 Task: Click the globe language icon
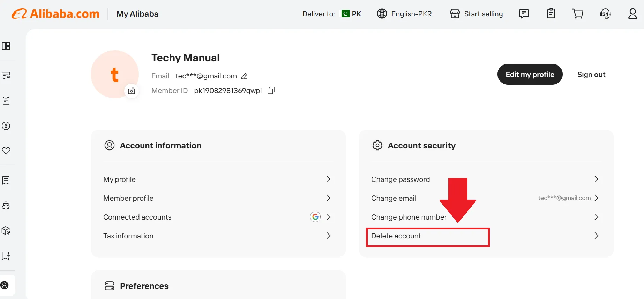tap(382, 14)
